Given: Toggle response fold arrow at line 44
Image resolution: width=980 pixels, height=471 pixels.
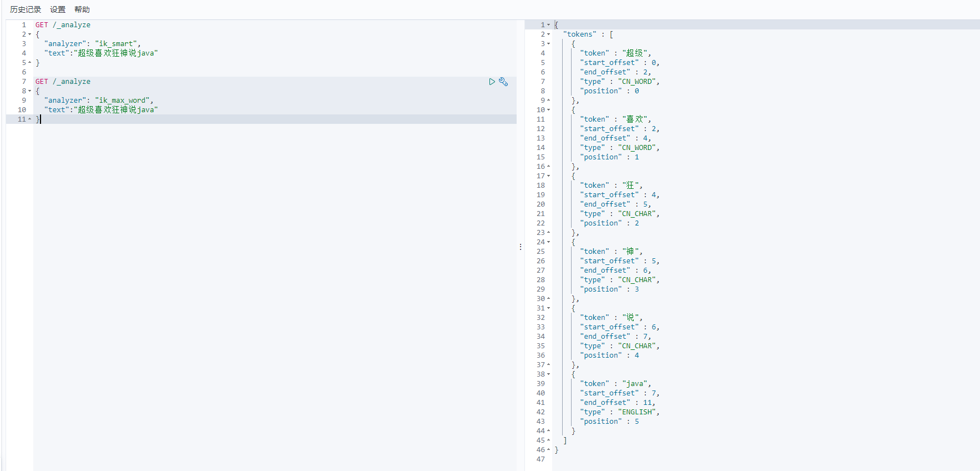Looking at the screenshot, I should coord(549,431).
